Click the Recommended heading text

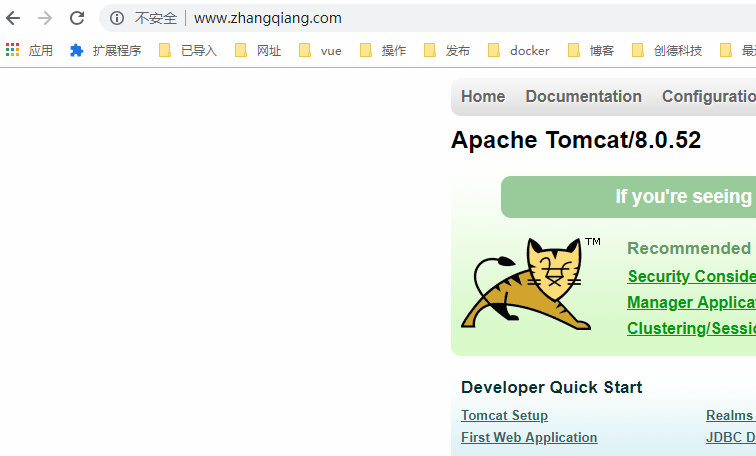[689, 248]
